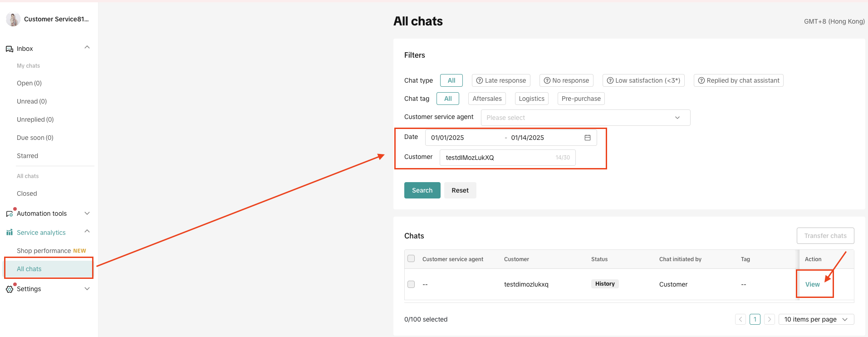Click the Customer Service profile avatar

pos(13,19)
